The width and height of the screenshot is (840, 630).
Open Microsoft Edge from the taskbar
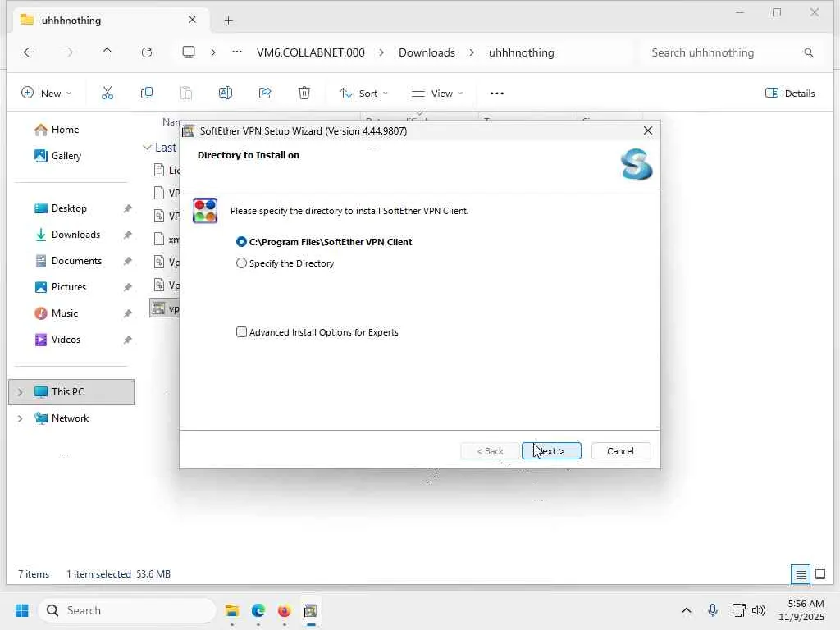click(x=258, y=610)
